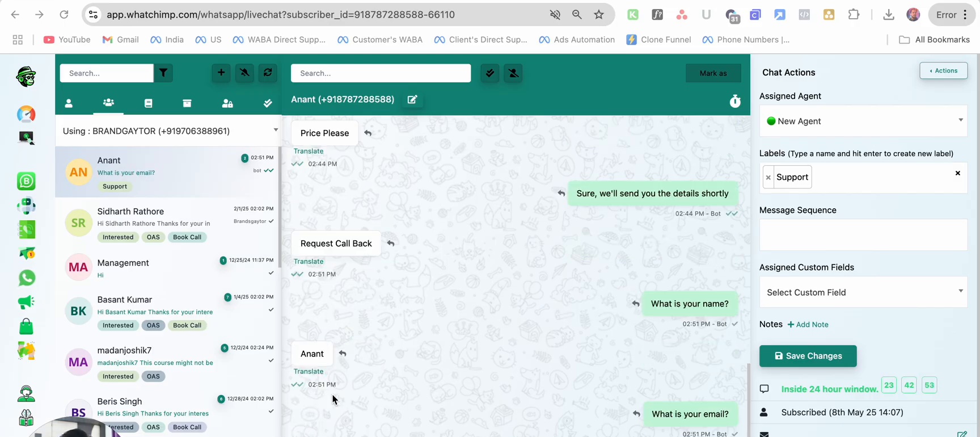Translate the Anant message

[309, 372]
